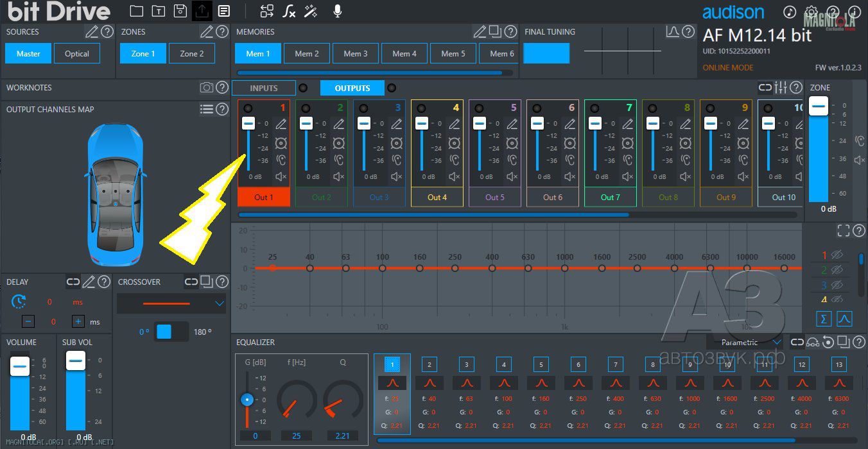Reset the equalizer with the circular icon
The image size is (868, 449).
828,343
